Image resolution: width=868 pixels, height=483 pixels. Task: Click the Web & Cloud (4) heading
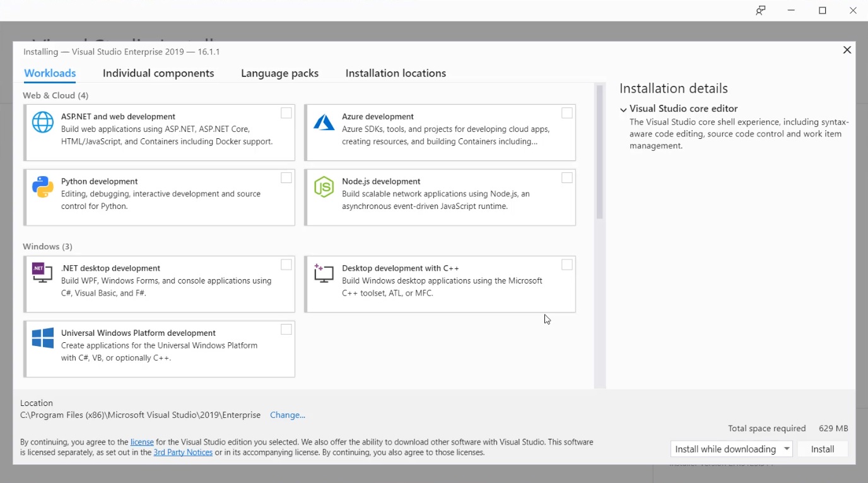(56, 95)
